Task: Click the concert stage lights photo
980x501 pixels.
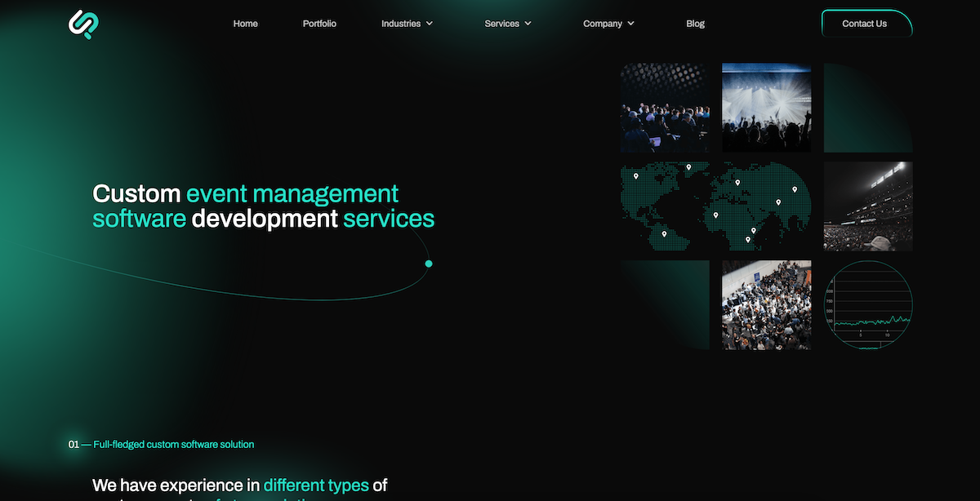Action: point(766,107)
